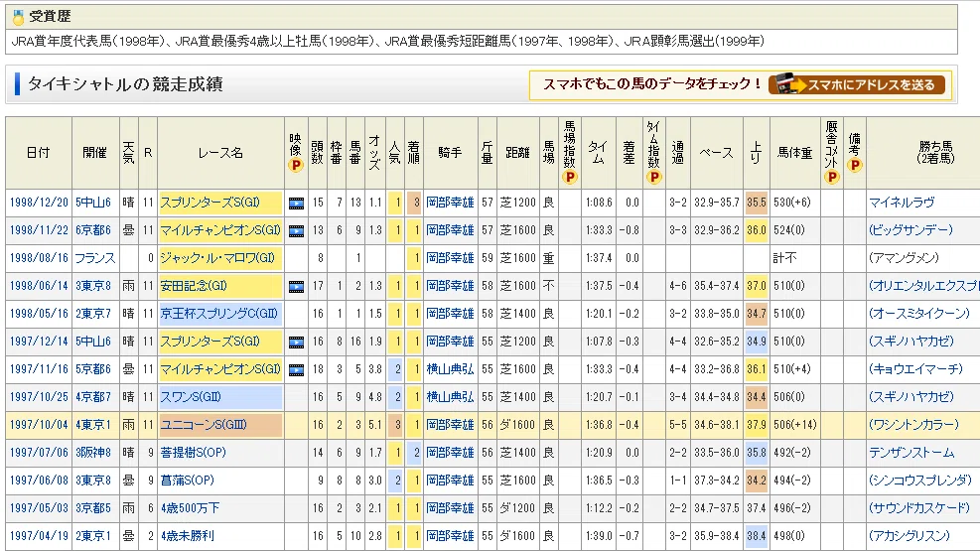Open ユニコーンS(GIII) race link
The height and width of the screenshot is (551, 980).
pyautogui.click(x=204, y=425)
